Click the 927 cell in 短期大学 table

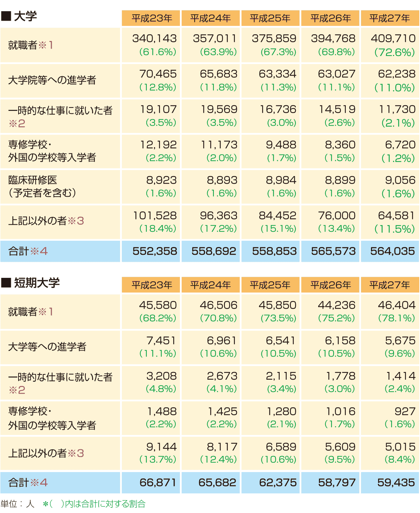click(405, 412)
